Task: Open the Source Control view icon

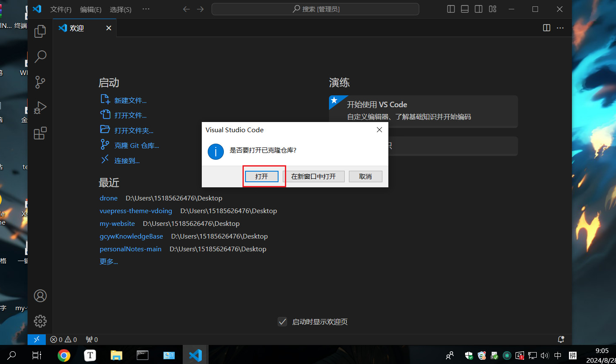Action: point(40,82)
